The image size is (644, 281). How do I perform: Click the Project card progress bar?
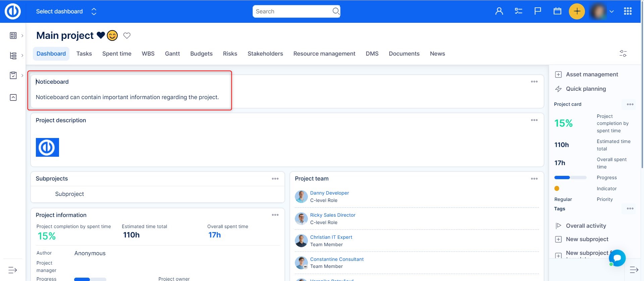pyautogui.click(x=570, y=178)
